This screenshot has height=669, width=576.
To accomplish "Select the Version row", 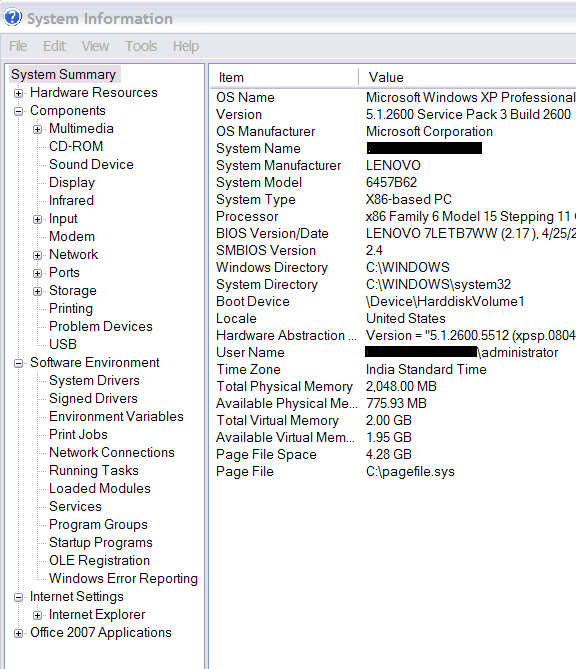I will pos(393,114).
